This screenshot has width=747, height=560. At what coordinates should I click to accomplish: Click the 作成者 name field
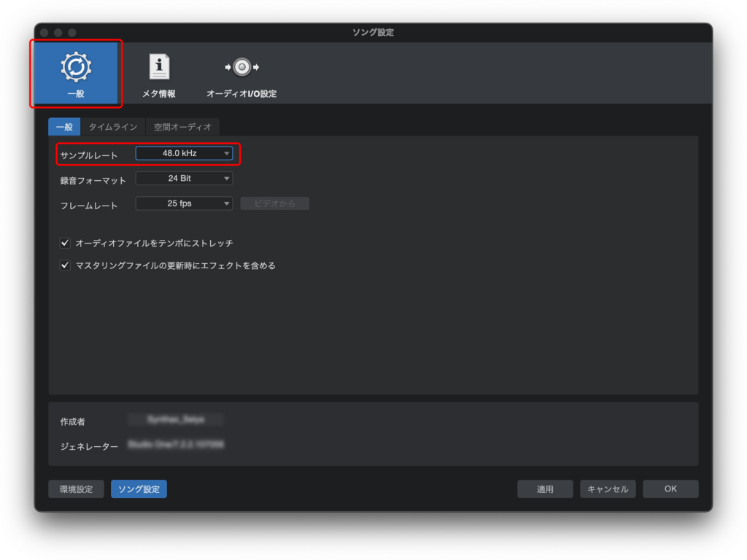[x=176, y=419]
